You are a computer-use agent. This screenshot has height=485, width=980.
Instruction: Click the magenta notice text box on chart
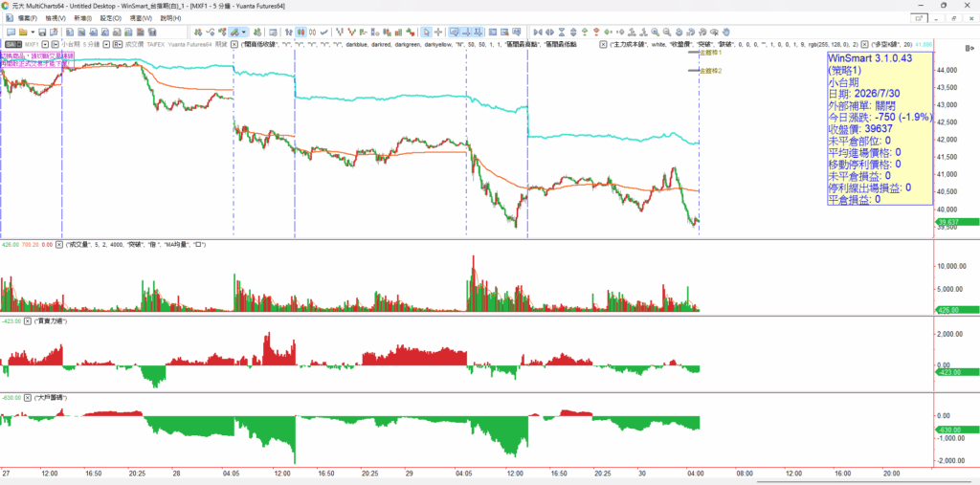[x=37, y=60]
